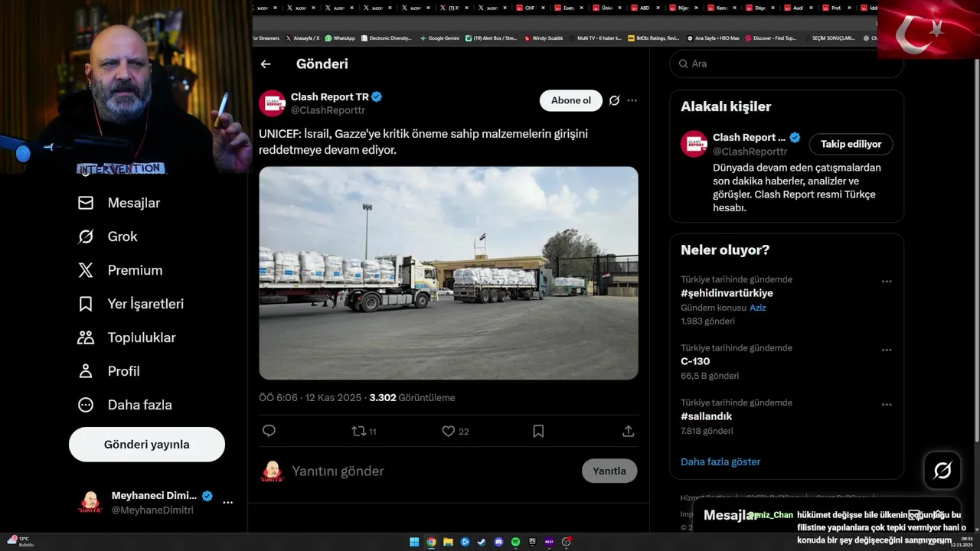Click the Yanıtla reply button
Image resolution: width=980 pixels, height=551 pixels.
pyautogui.click(x=609, y=471)
